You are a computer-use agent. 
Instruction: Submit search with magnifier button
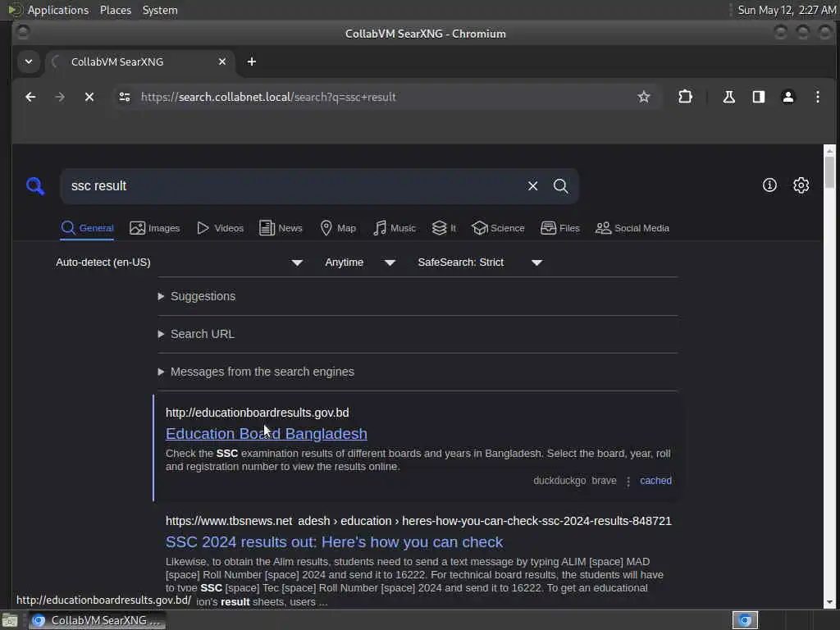(560, 186)
